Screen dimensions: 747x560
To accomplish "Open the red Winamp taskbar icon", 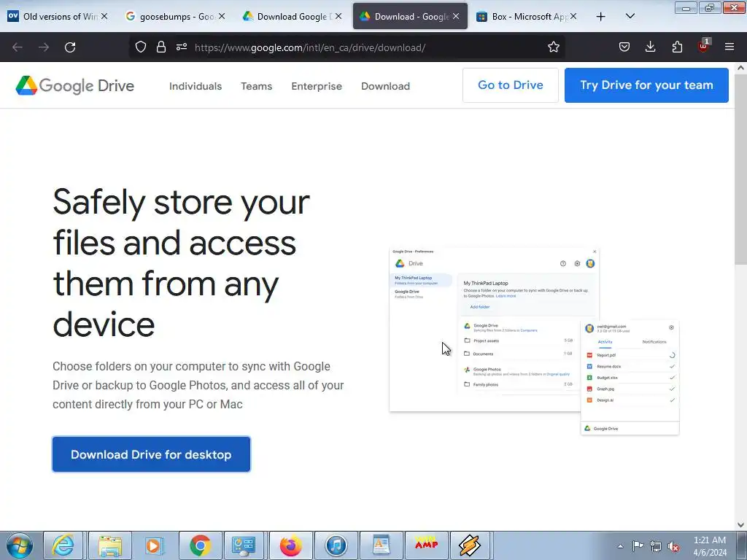I will tap(426, 545).
